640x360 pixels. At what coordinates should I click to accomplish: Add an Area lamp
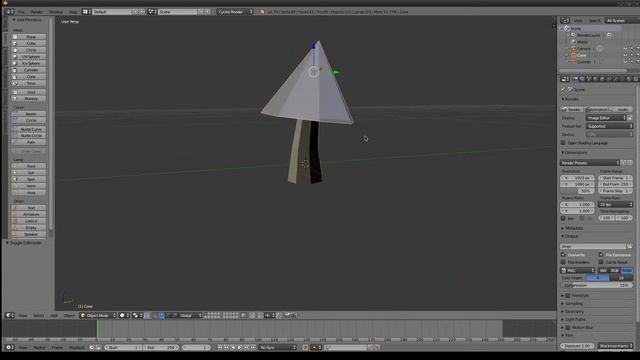[29, 193]
